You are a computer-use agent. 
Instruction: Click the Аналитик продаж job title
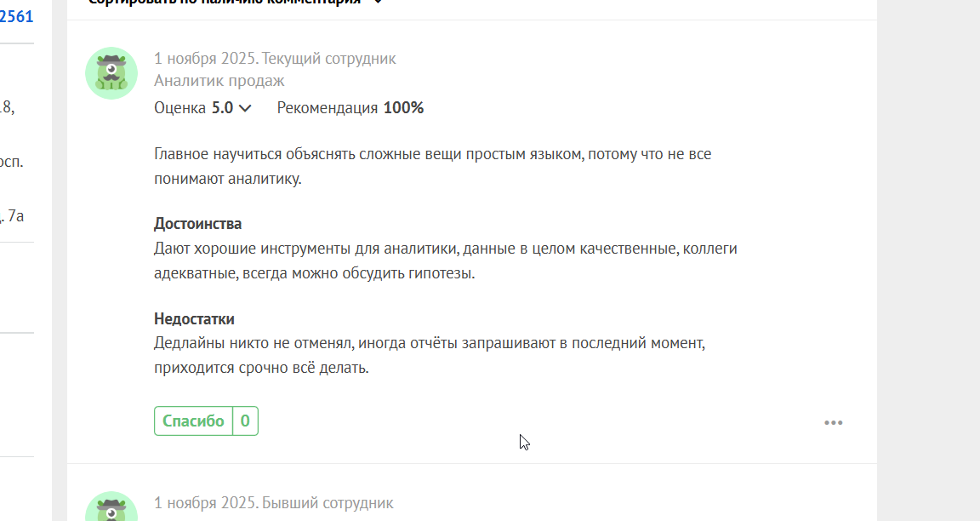(x=219, y=81)
